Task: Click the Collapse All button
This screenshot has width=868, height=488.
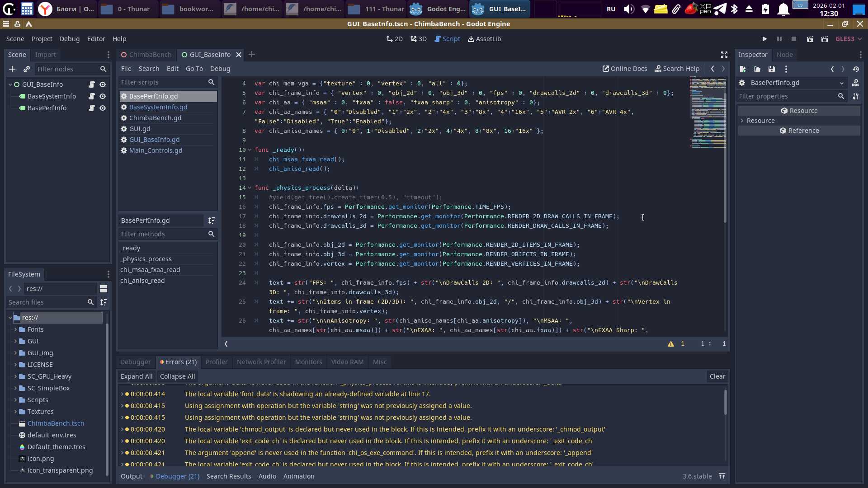Action: 177,376
